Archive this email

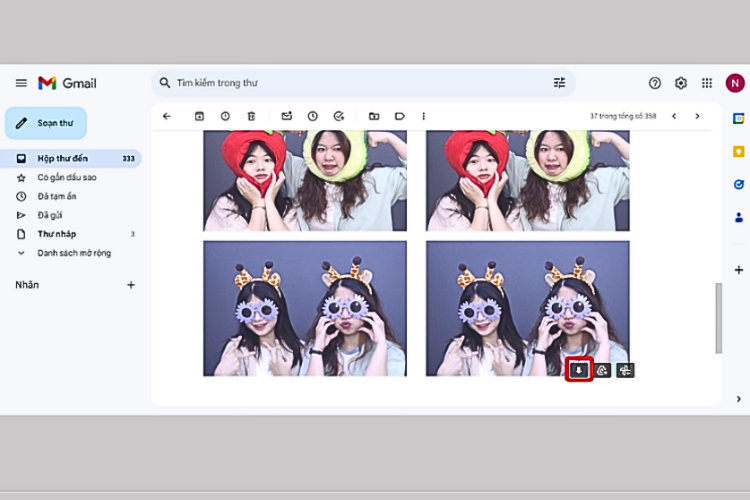point(199,116)
